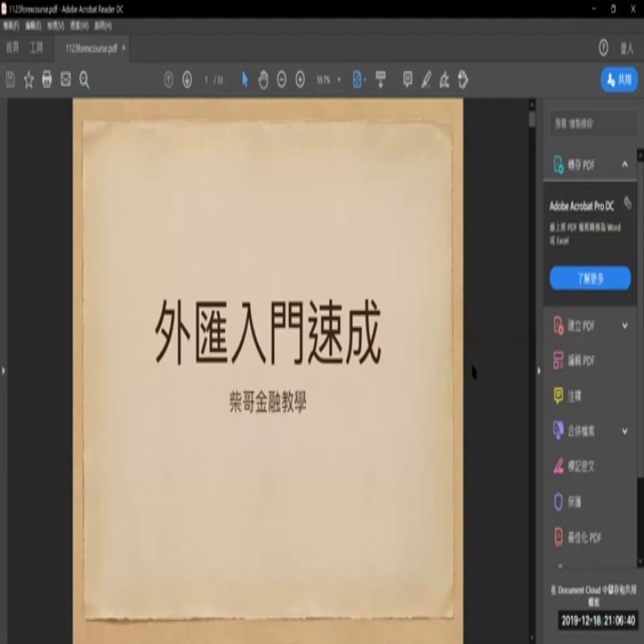Close the 1123forexcourse.pdf tab

(123, 47)
